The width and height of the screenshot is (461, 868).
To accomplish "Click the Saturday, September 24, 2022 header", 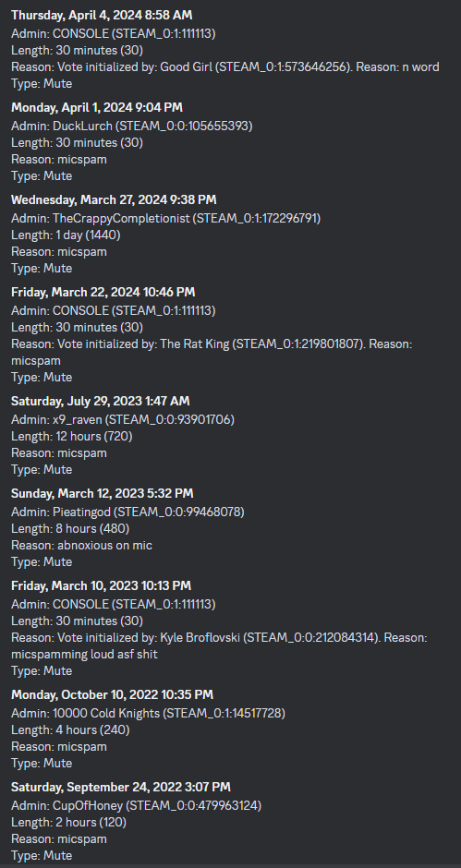I will tap(121, 787).
